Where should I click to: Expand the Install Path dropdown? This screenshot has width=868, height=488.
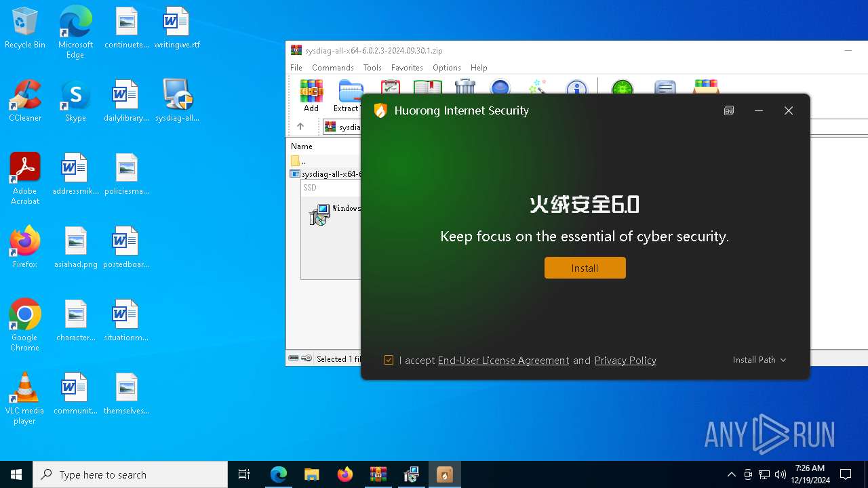point(759,360)
